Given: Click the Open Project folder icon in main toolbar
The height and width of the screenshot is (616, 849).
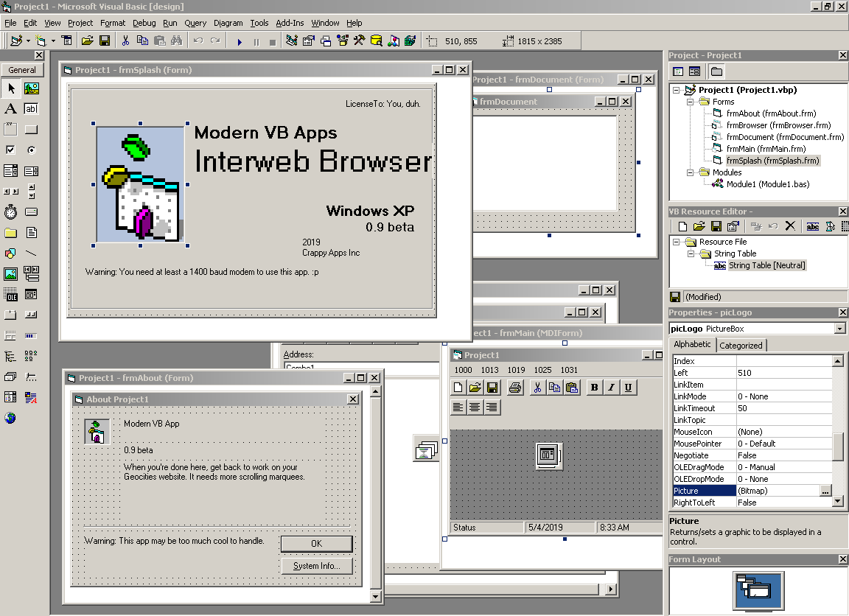Looking at the screenshot, I should point(87,41).
